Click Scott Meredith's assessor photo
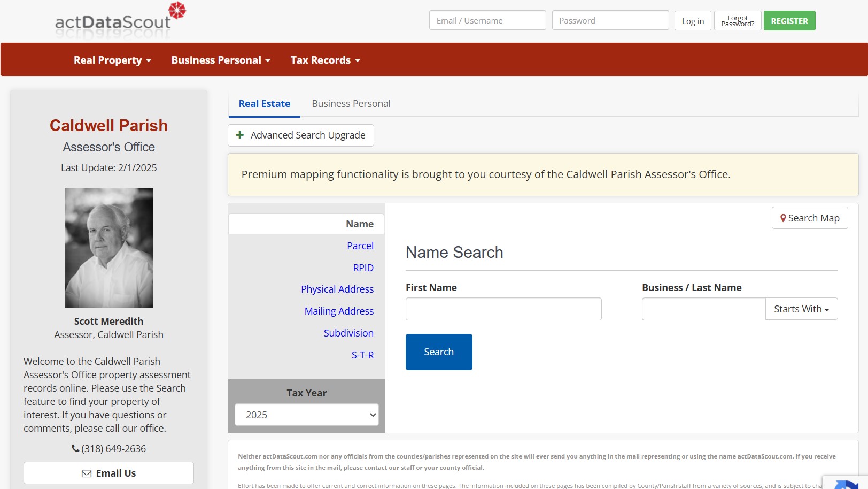Viewport: 868px width, 489px height. pyautogui.click(x=108, y=248)
